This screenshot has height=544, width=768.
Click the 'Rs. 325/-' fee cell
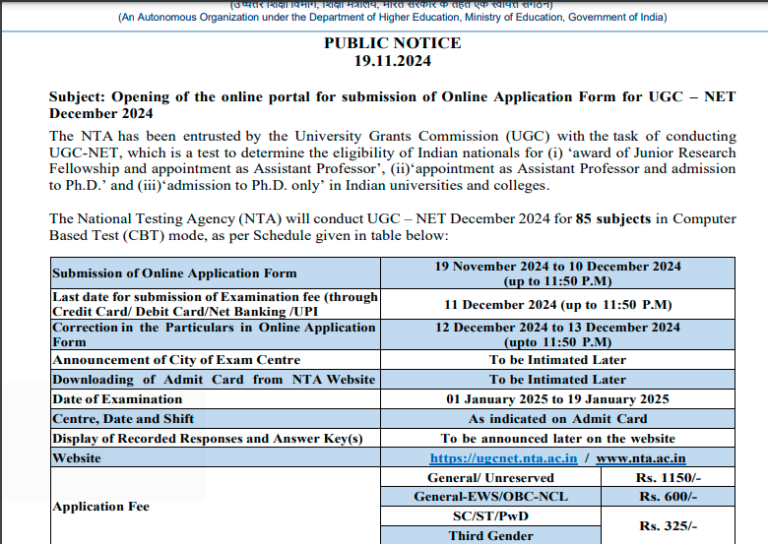(668, 526)
